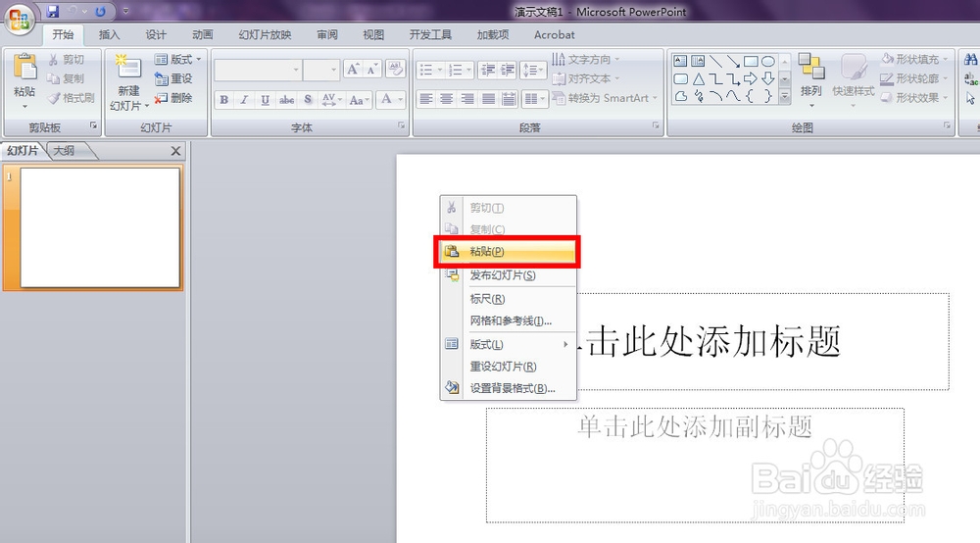Toggle underline formatting
980x543 pixels.
click(265, 99)
